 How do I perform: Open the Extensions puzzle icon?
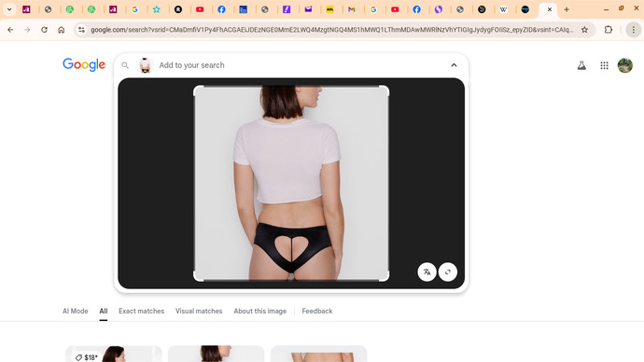tap(609, 30)
